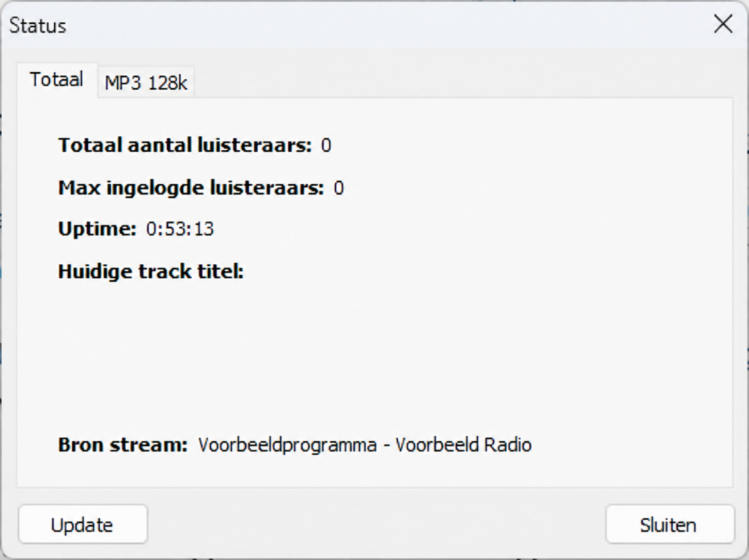Click the uptime value 0:53:13
Image resolution: width=749 pixels, height=560 pixels.
tap(180, 229)
